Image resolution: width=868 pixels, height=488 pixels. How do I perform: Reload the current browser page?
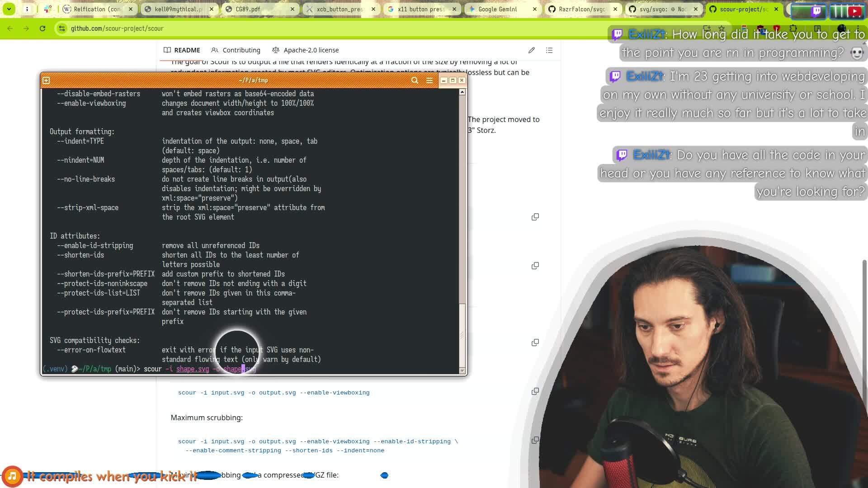coord(42,28)
